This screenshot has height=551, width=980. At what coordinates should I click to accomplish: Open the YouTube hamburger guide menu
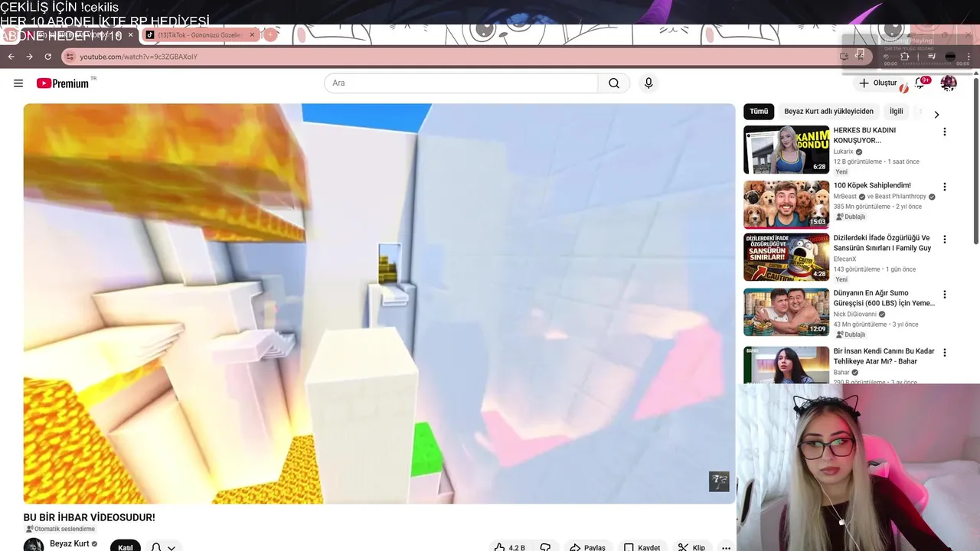[18, 83]
